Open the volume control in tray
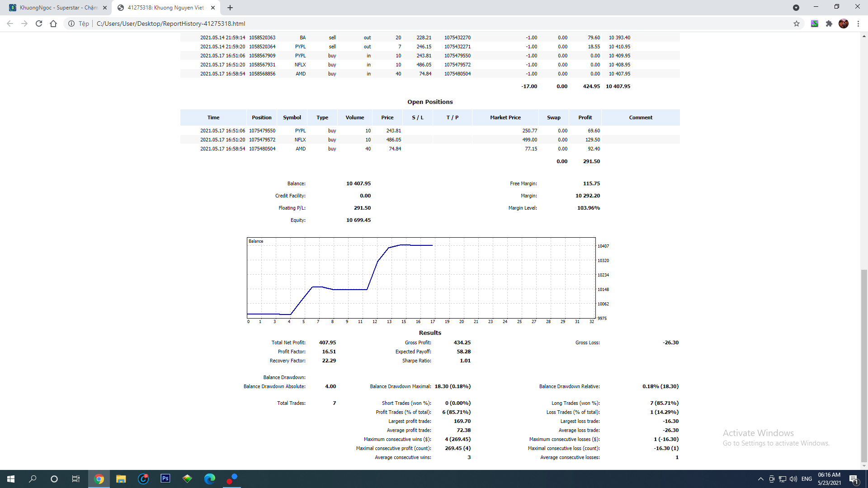The height and width of the screenshot is (488, 868). pyautogui.click(x=793, y=479)
